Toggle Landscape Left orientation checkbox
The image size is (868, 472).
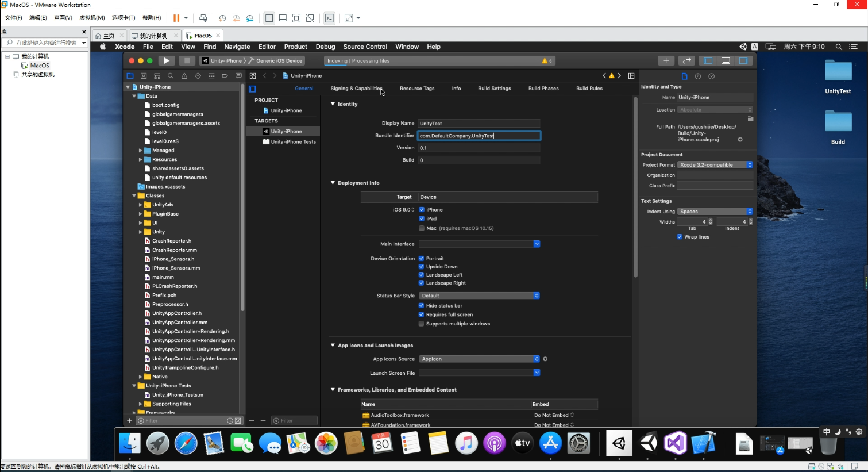pos(422,275)
